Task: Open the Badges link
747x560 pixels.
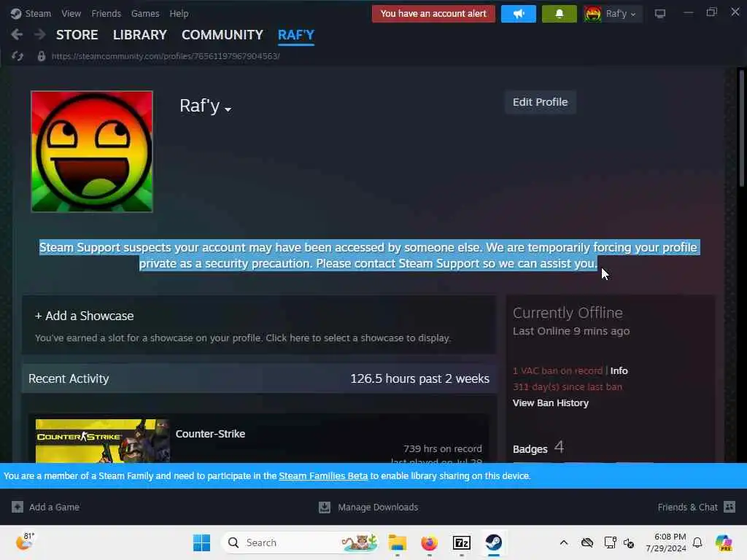Action: coord(530,449)
